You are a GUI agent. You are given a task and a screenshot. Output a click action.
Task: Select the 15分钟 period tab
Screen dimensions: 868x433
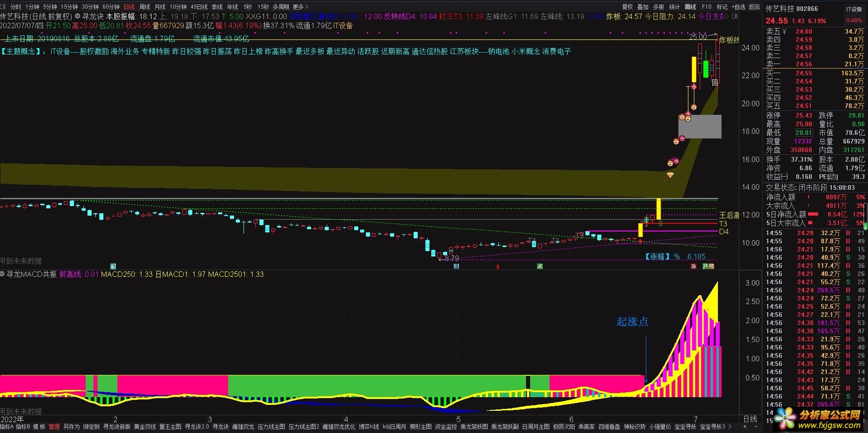pos(69,7)
